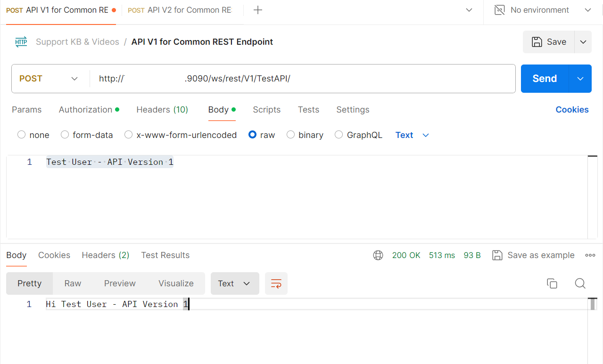The image size is (603, 364).
Task: Open the search in response icon
Action: 580,283
